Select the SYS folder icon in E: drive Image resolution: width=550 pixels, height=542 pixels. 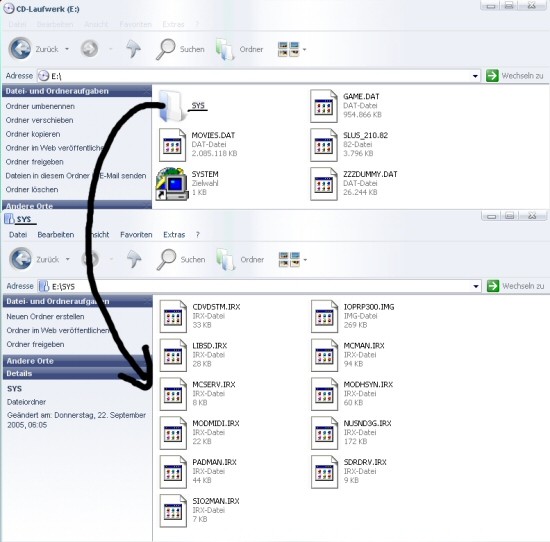172,106
